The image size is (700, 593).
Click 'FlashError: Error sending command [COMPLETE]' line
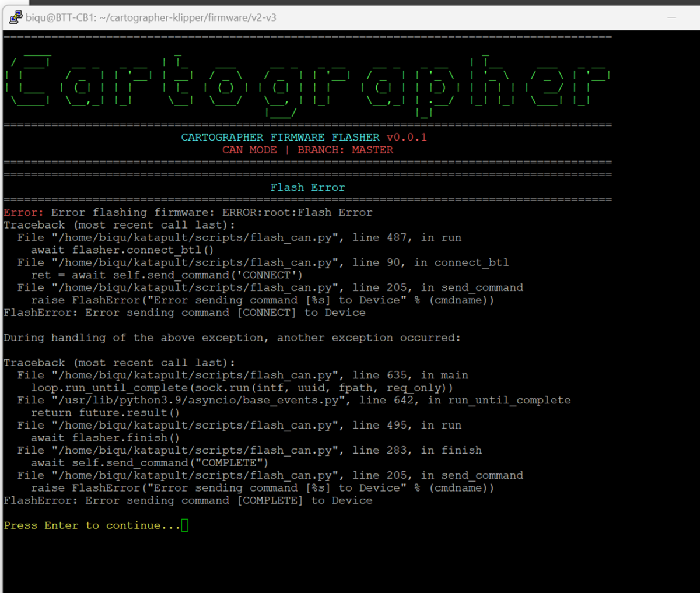tap(188, 500)
